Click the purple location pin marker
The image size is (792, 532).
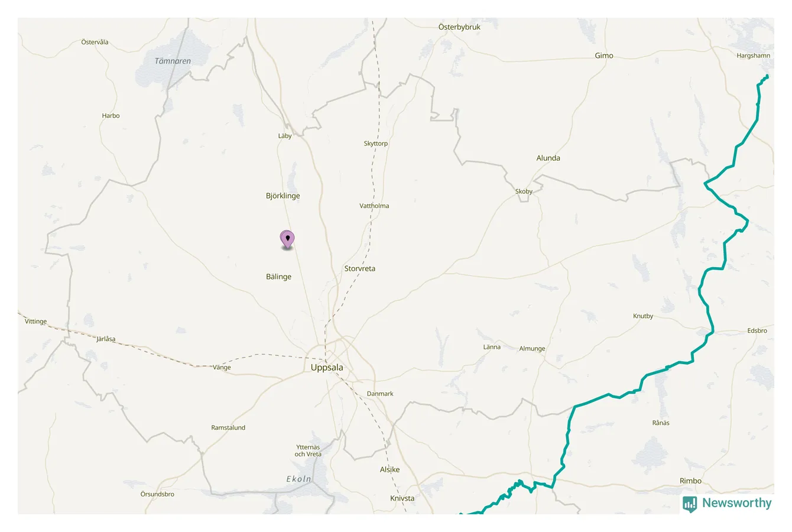(287, 240)
